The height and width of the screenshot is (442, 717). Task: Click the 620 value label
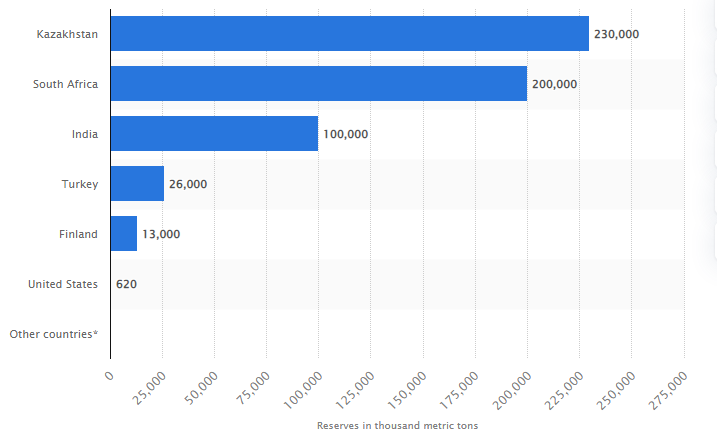pyautogui.click(x=126, y=284)
